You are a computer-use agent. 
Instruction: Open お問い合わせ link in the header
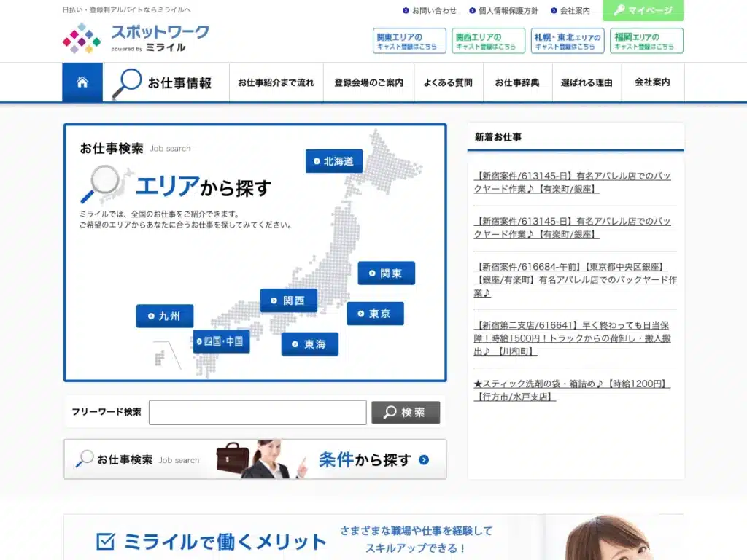click(430, 10)
